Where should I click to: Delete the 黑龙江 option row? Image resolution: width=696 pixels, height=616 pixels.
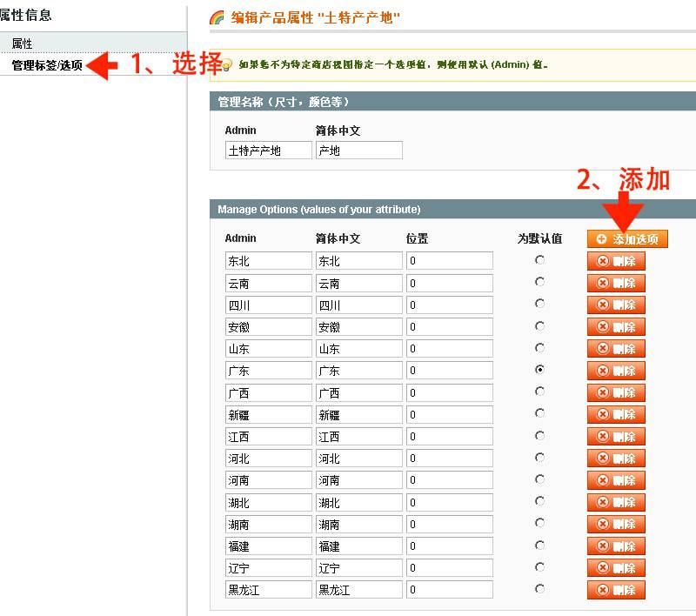(616, 590)
